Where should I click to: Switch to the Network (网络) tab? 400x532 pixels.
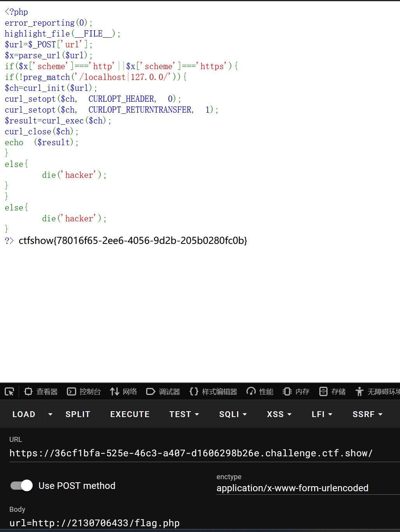click(x=124, y=391)
